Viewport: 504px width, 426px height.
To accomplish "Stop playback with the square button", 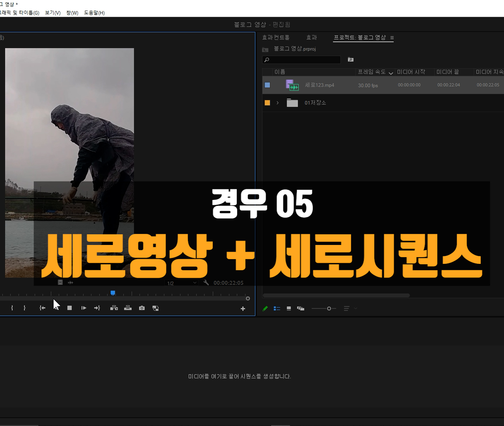I will click(69, 308).
